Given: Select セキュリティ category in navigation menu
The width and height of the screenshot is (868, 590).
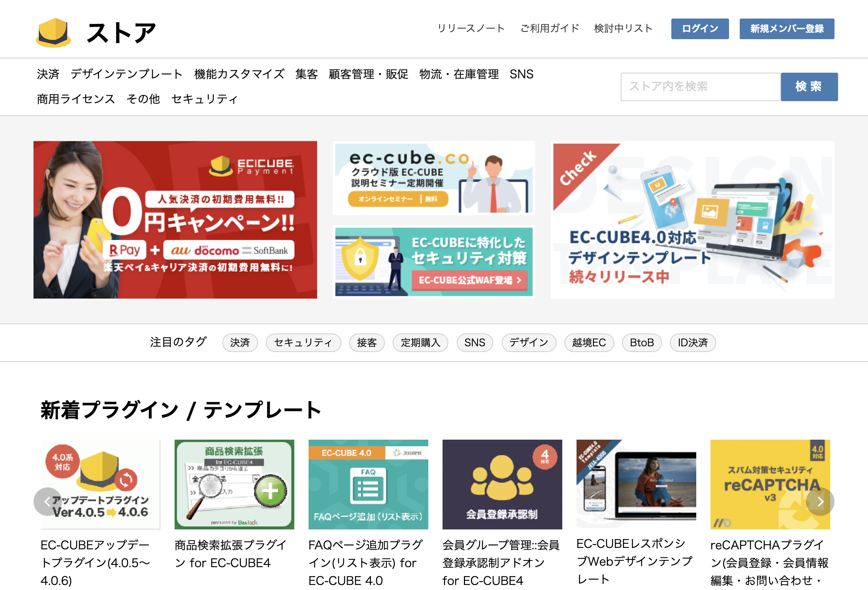Looking at the screenshot, I should click(205, 99).
